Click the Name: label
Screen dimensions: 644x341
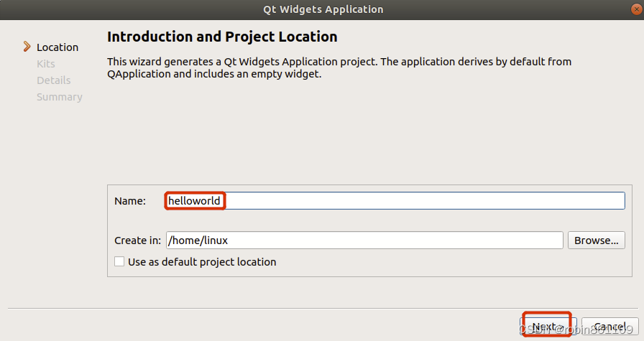(130, 201)
